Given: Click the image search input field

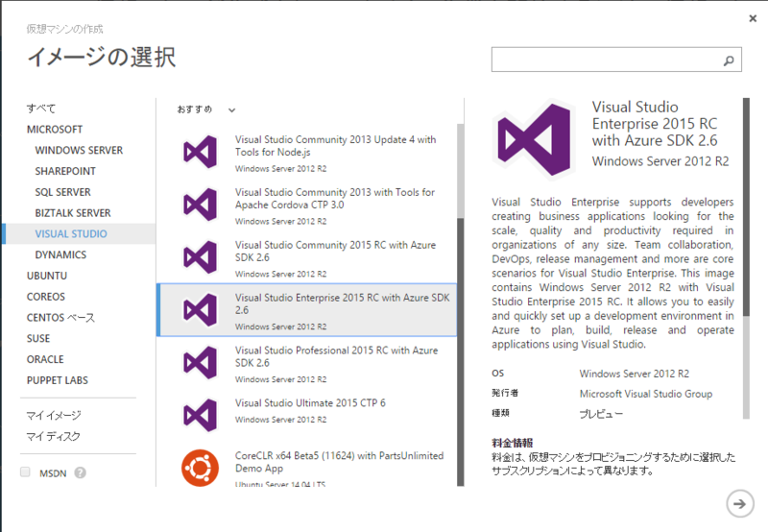Looking at the screenshot, I should pos(616,60).
